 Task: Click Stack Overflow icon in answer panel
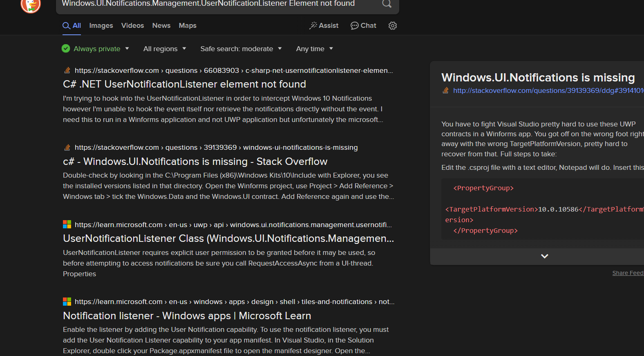pos(446,90)
